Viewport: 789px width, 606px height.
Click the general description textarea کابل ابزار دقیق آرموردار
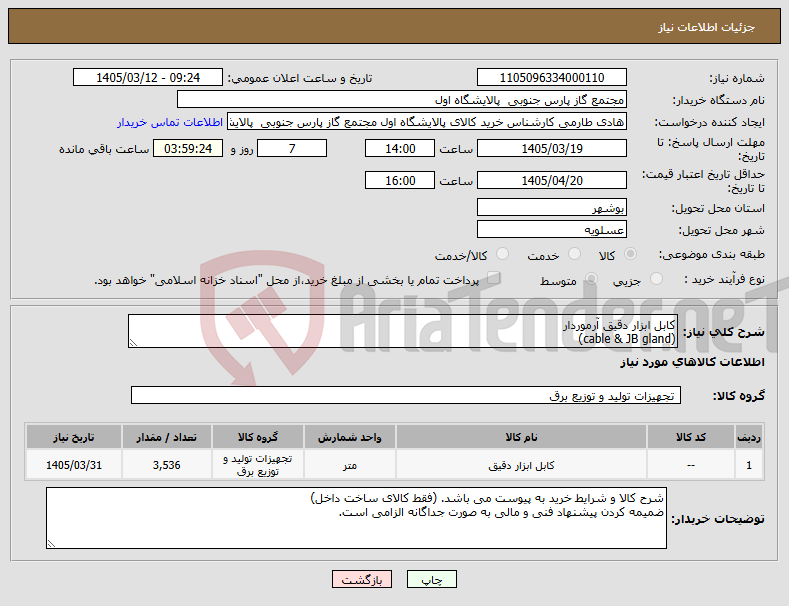click(x=403, y=331)
